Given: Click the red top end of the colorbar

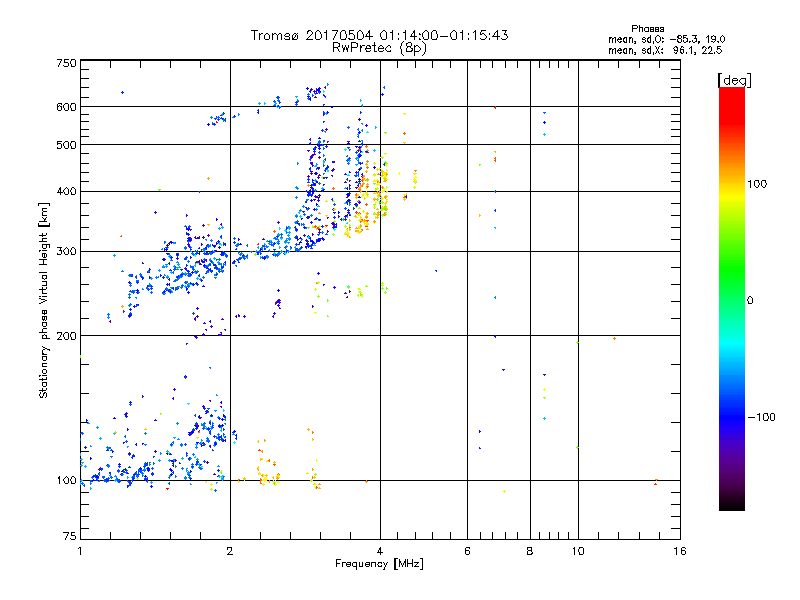Looking at the screenshot, I should 731,93.
